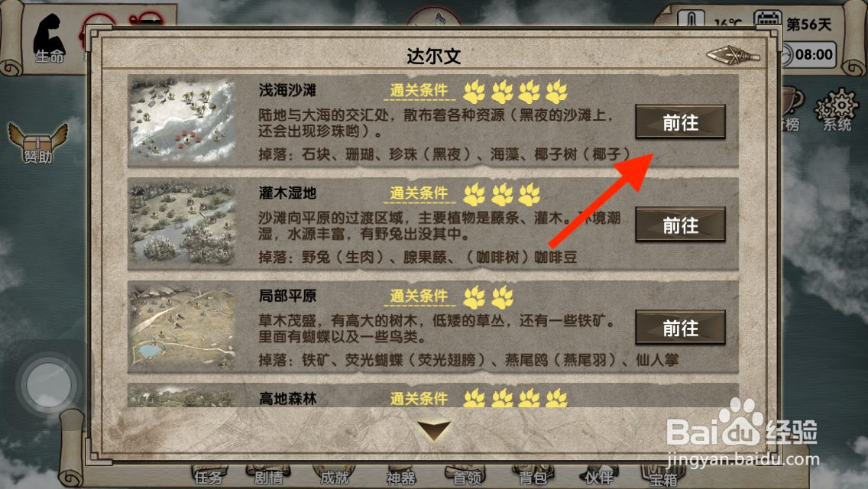Open 通关条件 for 浅海沙滩
The image size is (868, 489).
(x=419, y=91)
